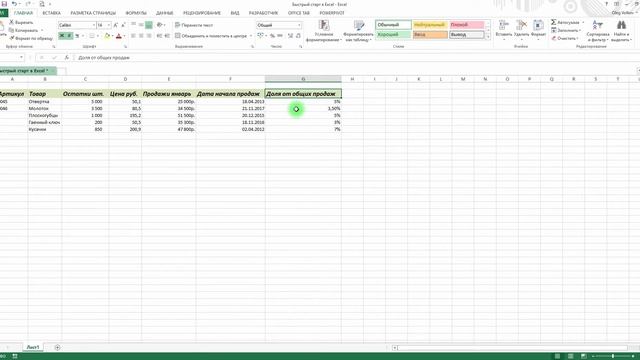Click the Save icon in quick access toolbar
640x360 pixels.
point(4,4)
